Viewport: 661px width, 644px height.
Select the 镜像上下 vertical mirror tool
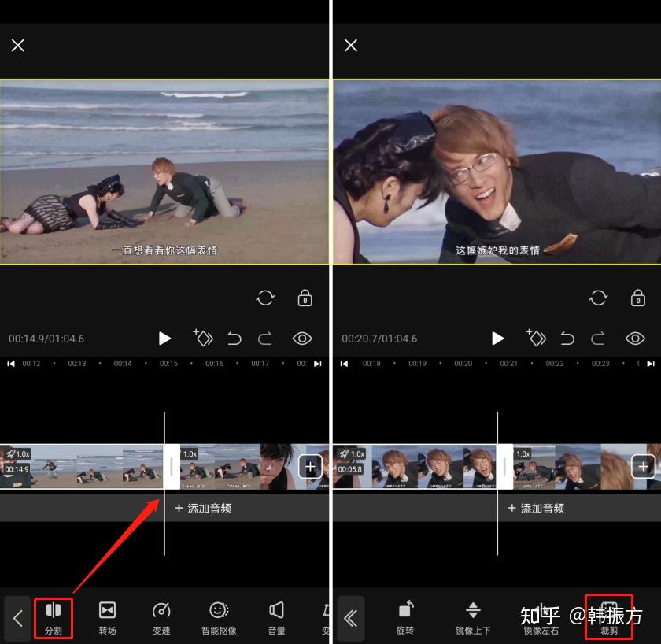[473, 618]
